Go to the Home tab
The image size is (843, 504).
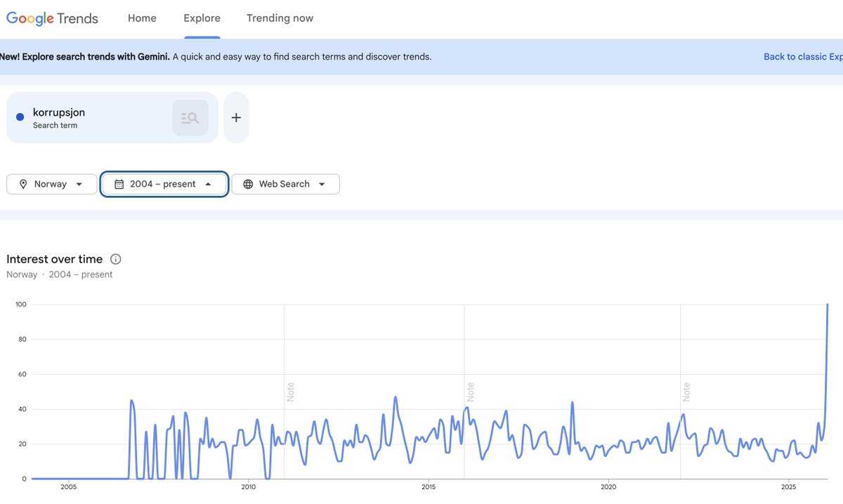[142, 18]
